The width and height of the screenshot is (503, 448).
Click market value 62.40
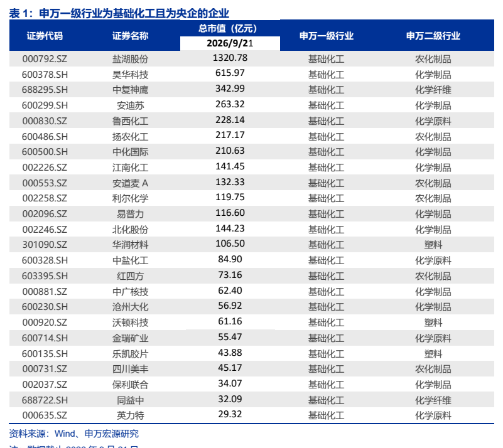(230, 291)
